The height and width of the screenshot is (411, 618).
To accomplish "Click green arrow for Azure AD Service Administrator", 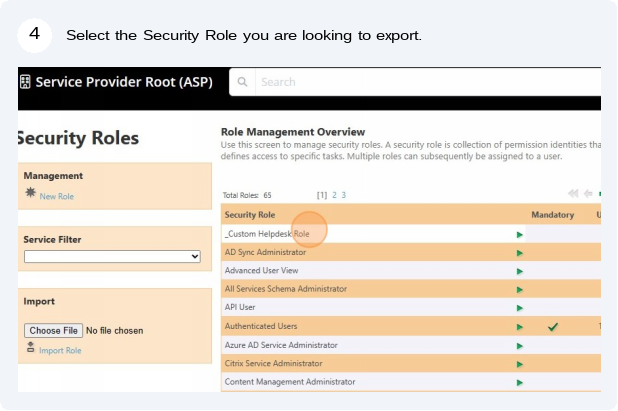I will pyautogui.click(x=519, y=346).
